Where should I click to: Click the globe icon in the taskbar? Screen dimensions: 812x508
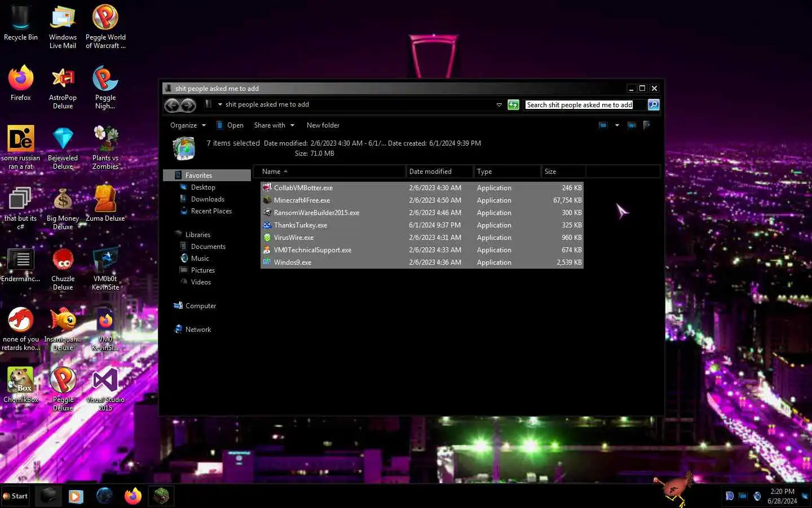(104, 496)
